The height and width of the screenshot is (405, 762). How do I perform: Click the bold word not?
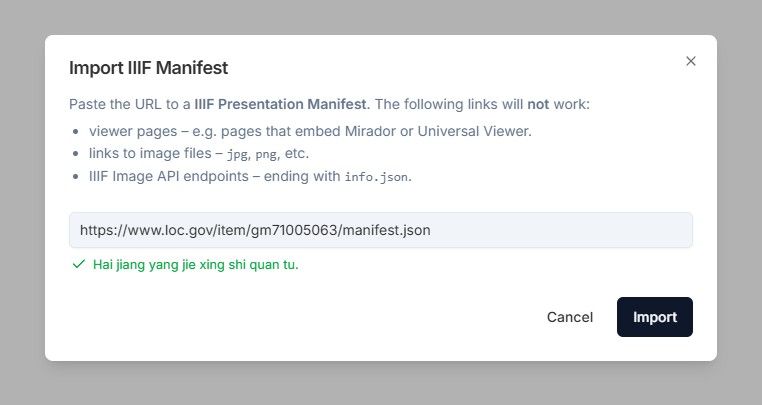538,104
